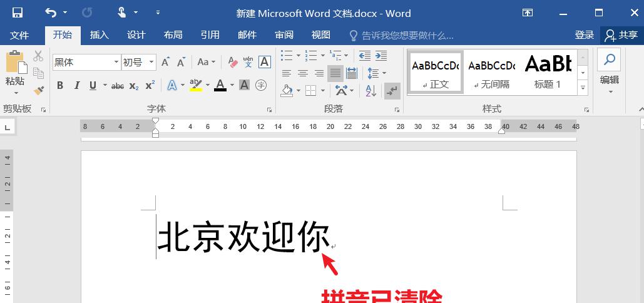Image resolution: width=644 pixels, height=303 pixels.
Task: Switch to the 视图 tab
Action: click(x=321, y=35)
